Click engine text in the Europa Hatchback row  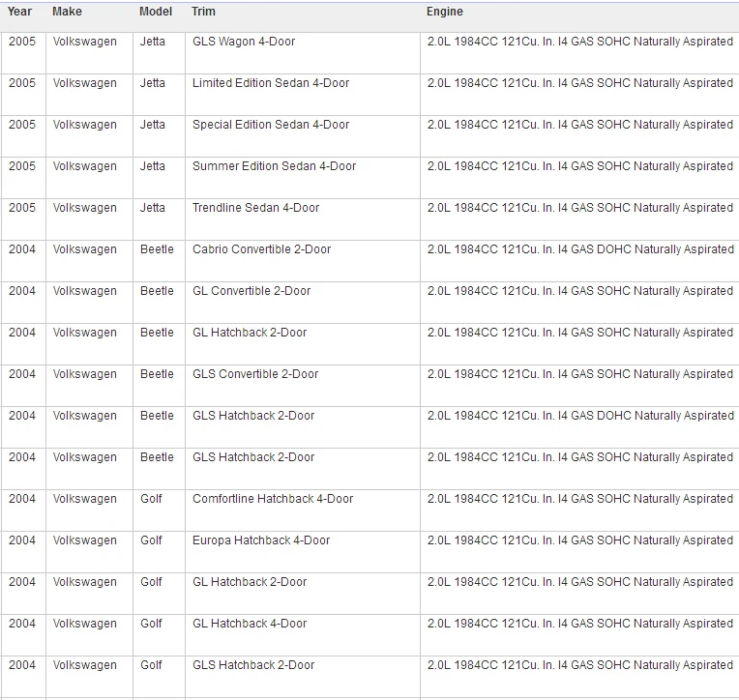coord(580,540)
